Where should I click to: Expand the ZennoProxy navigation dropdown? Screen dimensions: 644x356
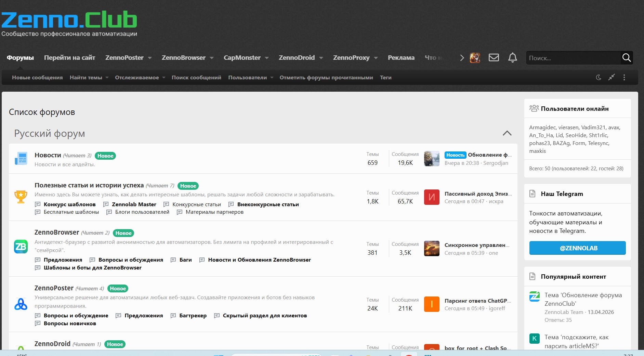tap(376, 58)
